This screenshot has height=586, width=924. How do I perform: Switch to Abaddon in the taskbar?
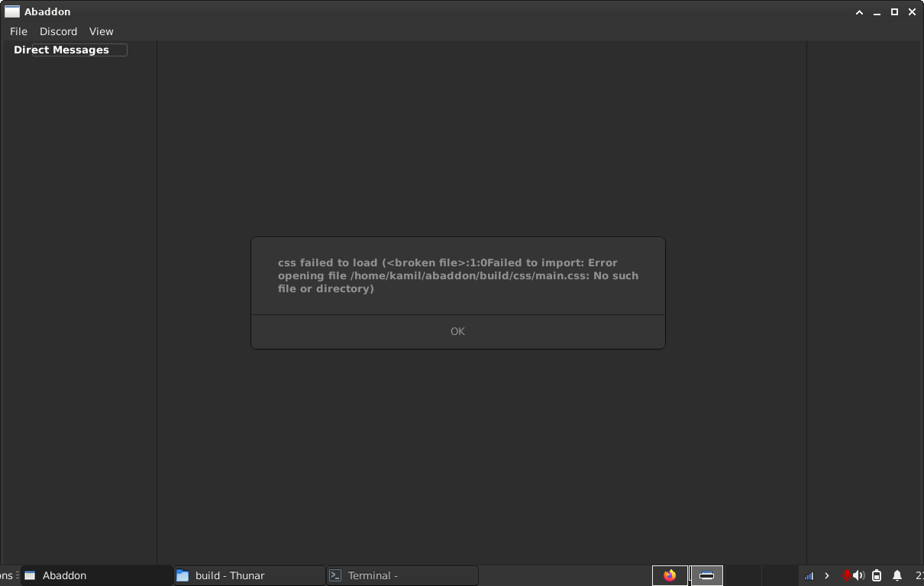pyautogui.click(x=97, y=575)
